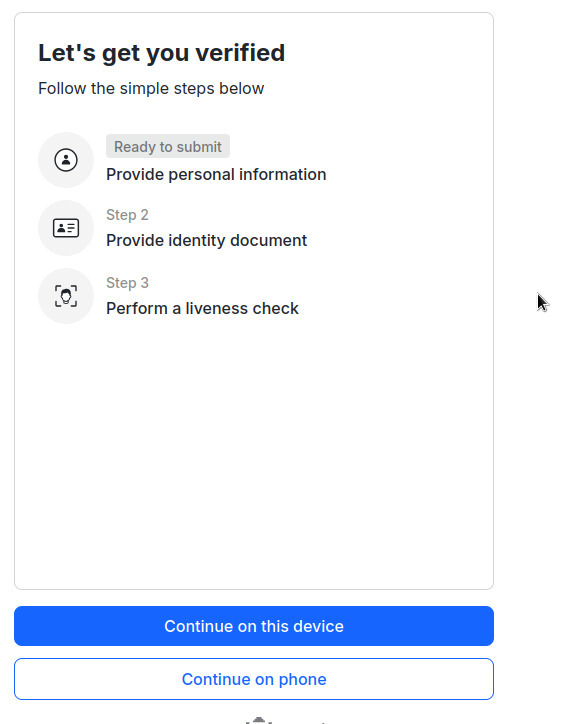Image resolution: width=562 pixels, height=724 pixels.
Task: Click the Step 2 label
Action: tap(127, 215)
